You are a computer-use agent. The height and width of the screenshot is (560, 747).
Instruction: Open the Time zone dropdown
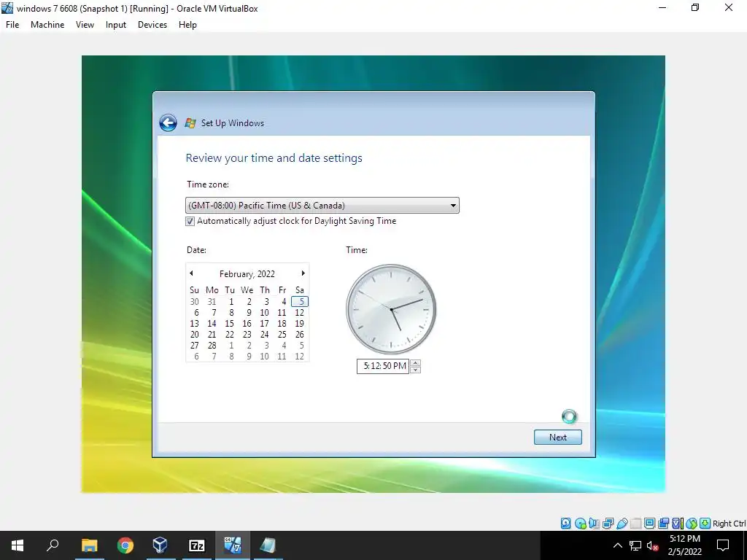click(322, 205)
